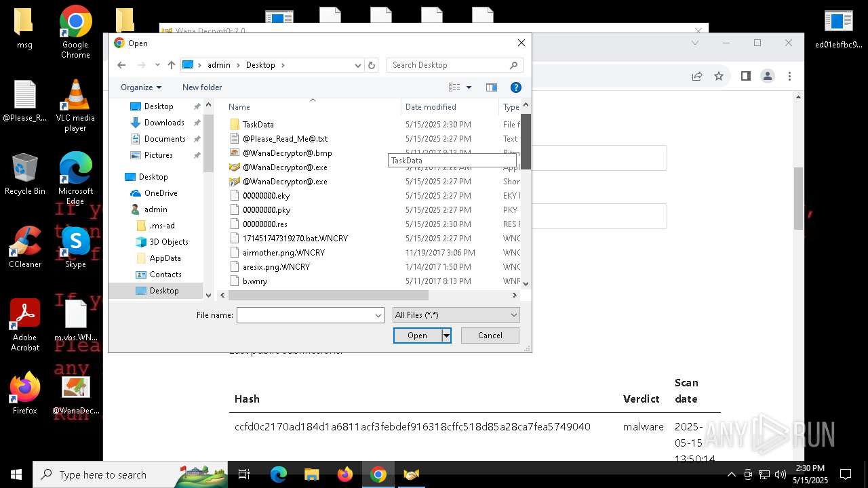Screen dimensions: 868x488
Task: Select airmother.png.WNCRY file
Action: point(283,253)
